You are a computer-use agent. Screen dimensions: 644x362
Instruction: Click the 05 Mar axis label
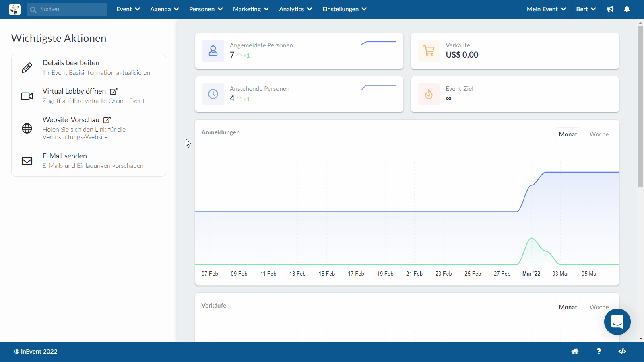tap(590, 274)
